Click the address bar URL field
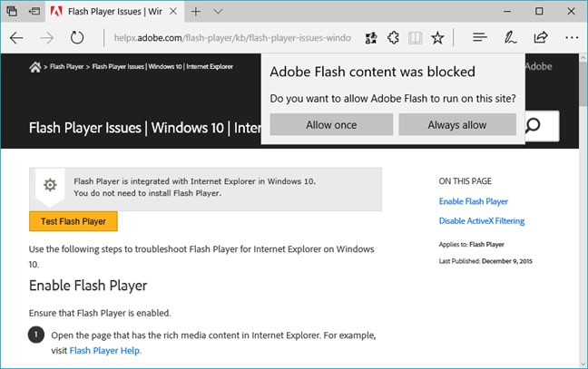This screenshot has height=369, width=588. 232,38
